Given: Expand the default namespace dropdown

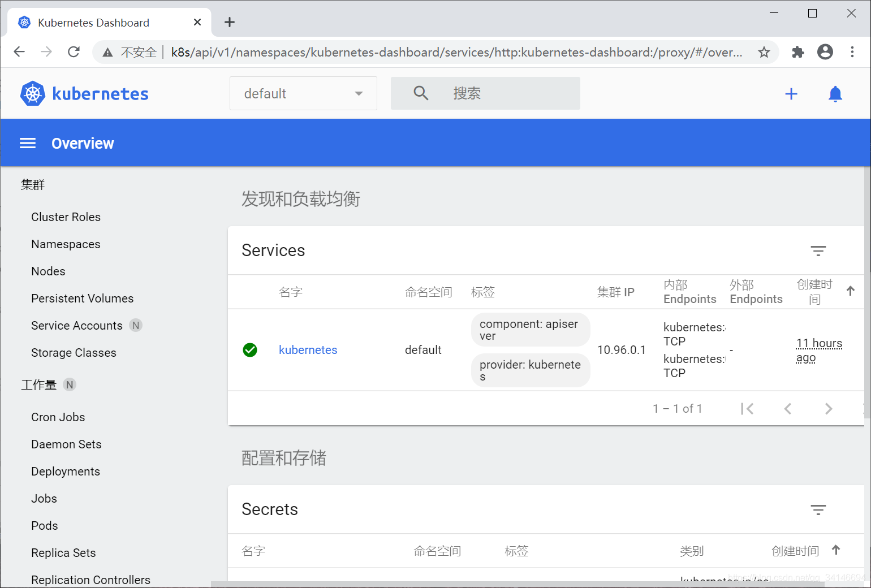Looking at the screenshot, I should [303, 93].
